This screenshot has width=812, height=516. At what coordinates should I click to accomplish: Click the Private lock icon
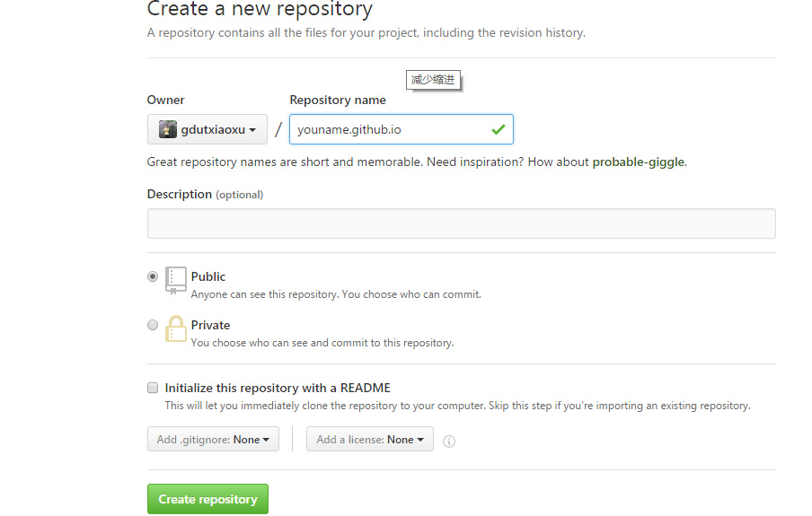click(x=175, y=328)
